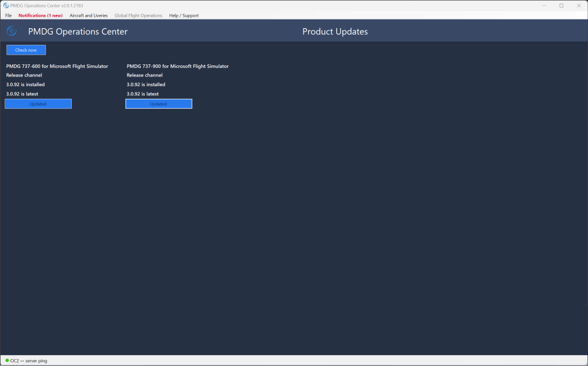Click Updated button under PMDG 737-600

(38, 104)
